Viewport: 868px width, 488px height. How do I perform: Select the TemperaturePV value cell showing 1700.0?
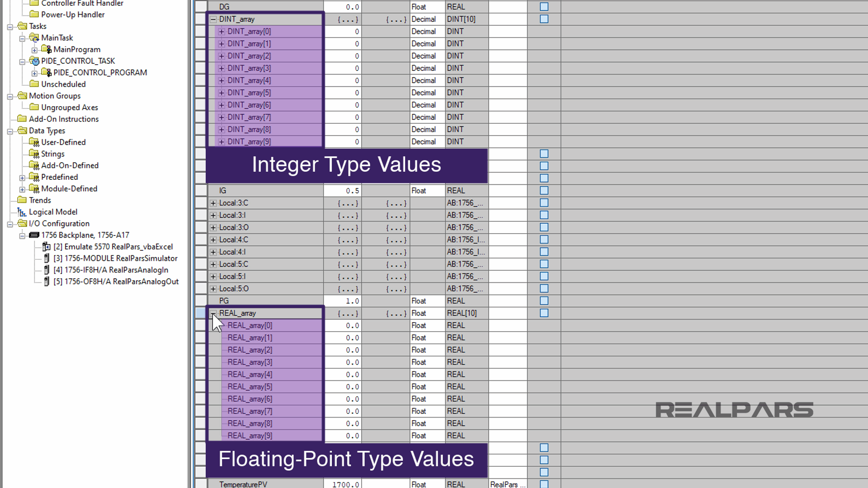click(344, 484)
